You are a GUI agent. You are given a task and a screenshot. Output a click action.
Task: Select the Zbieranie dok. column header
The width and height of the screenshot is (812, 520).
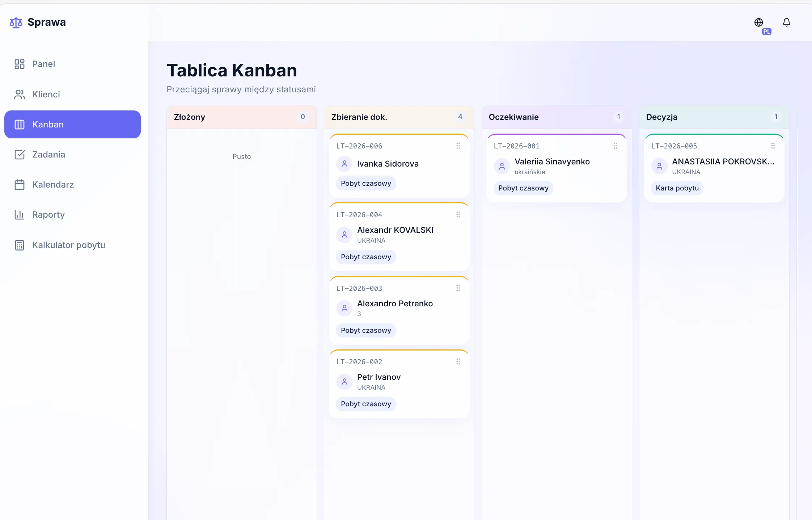pos(399,117)
